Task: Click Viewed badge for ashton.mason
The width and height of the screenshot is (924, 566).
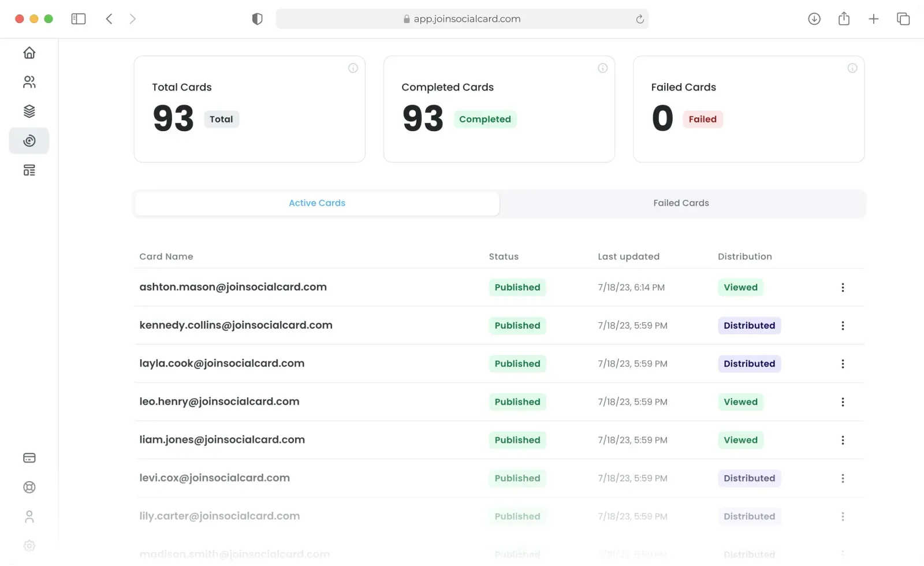Action: 740,288
